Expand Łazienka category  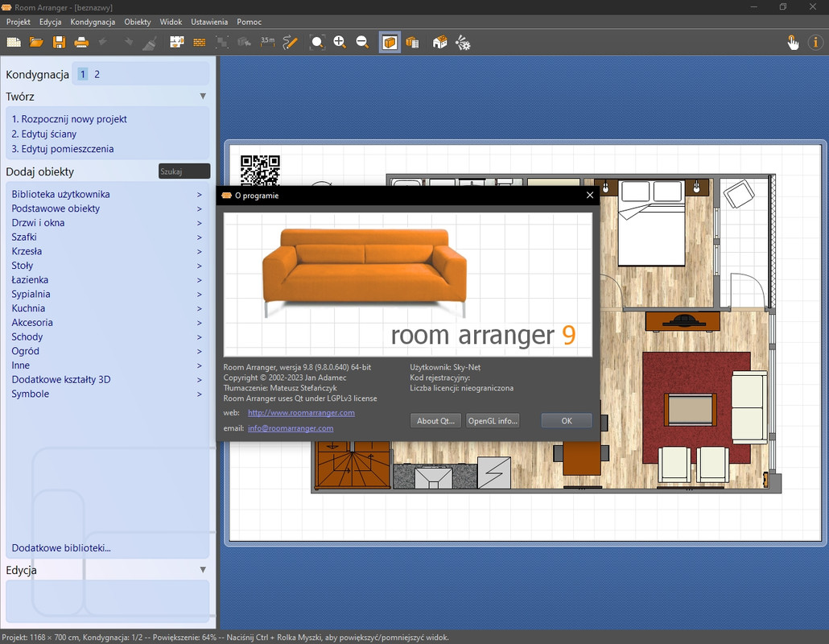point(107,280)
